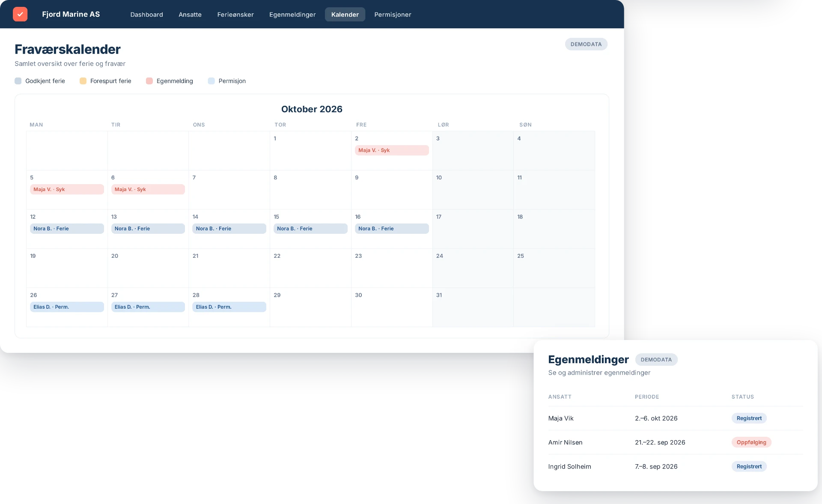822x504 pixels.
Task: Click the Amir Nilsen row name
Action: click(x=565, y=442)
